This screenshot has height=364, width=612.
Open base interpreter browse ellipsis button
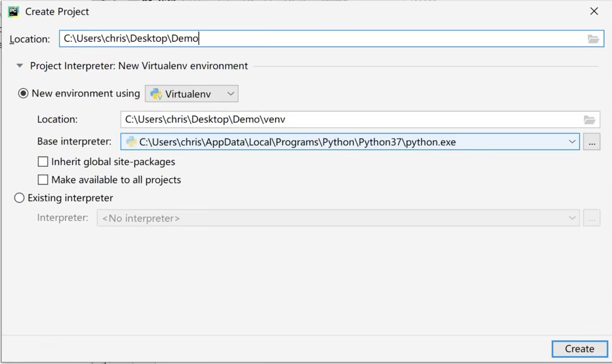tap(592, 142)
